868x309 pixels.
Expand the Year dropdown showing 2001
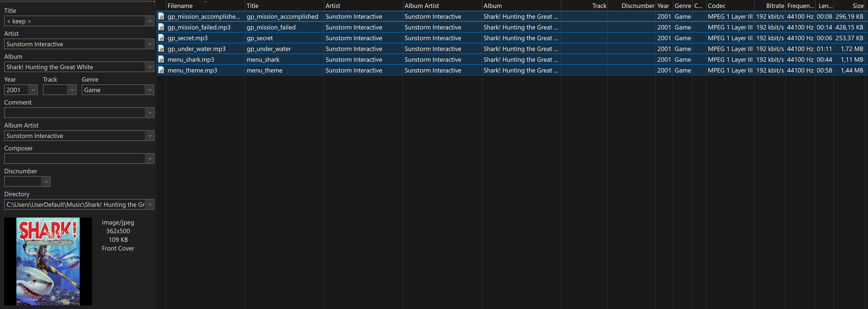[33, 90]
